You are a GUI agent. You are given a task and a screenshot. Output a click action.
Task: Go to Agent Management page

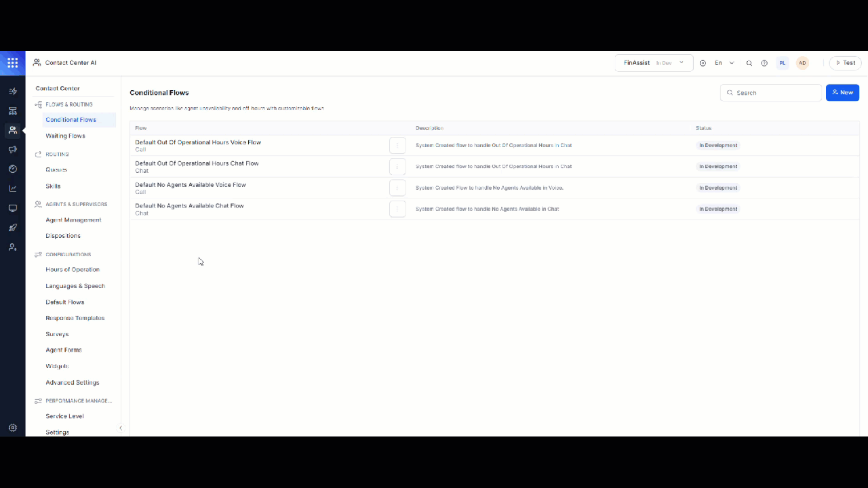(73, 220)
